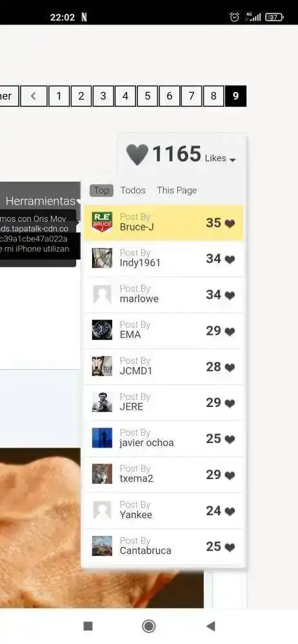Tap the heart icon in Bruce-J's row
Viewport: 298px width, 644px height.
230,223
